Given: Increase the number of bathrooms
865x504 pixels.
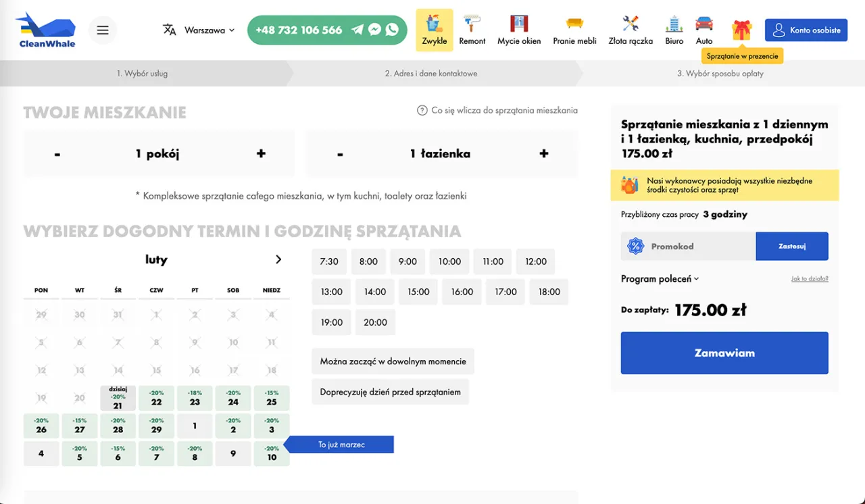Looking at the screenshot, I should coord(544,154).
